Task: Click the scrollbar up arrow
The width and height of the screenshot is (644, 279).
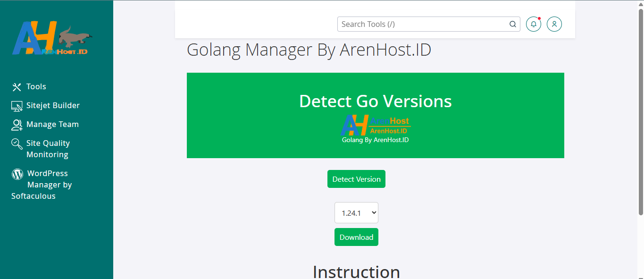Action: point(640,4)
